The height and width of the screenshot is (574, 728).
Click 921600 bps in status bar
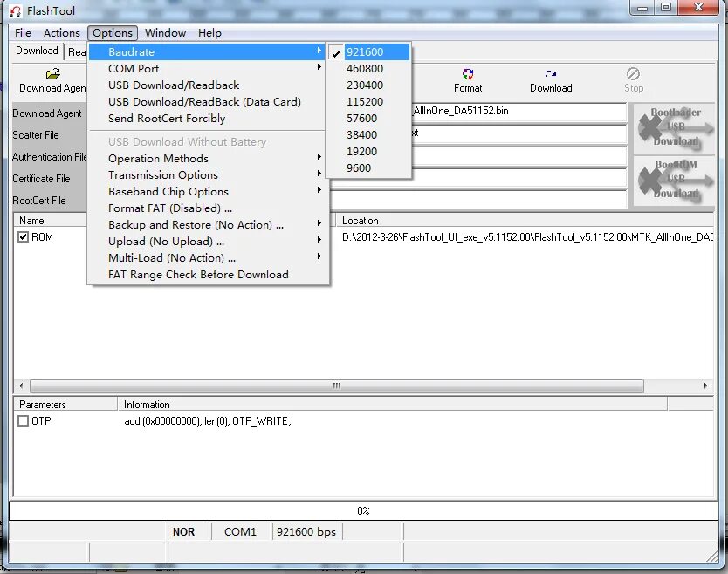point(306,532)
